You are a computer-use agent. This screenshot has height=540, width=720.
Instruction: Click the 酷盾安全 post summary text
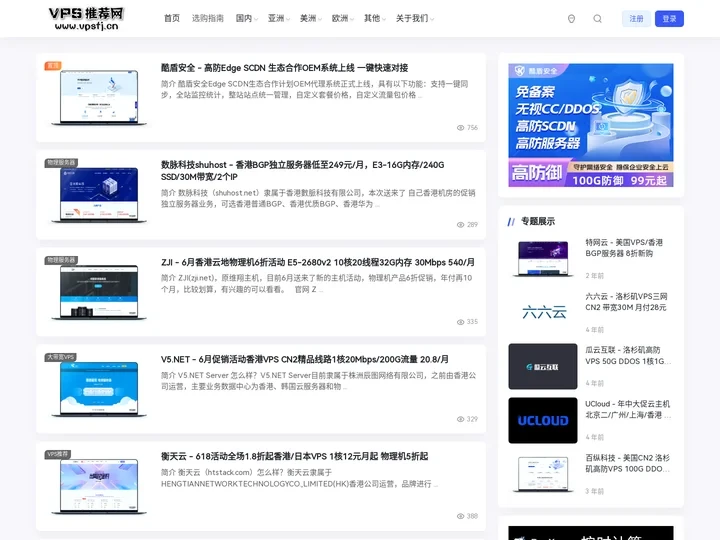click(x=315, y=90)
